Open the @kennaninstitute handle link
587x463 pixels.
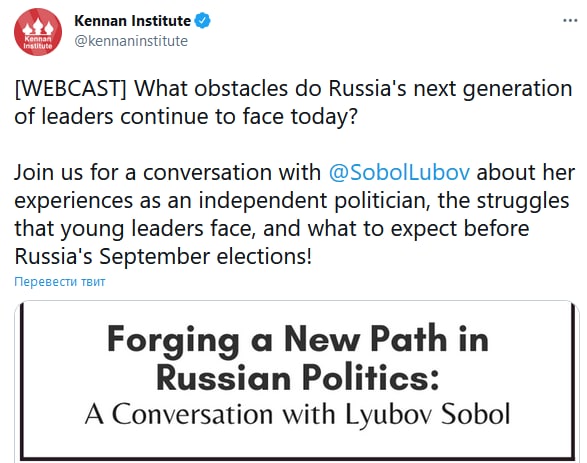[131, 41]
